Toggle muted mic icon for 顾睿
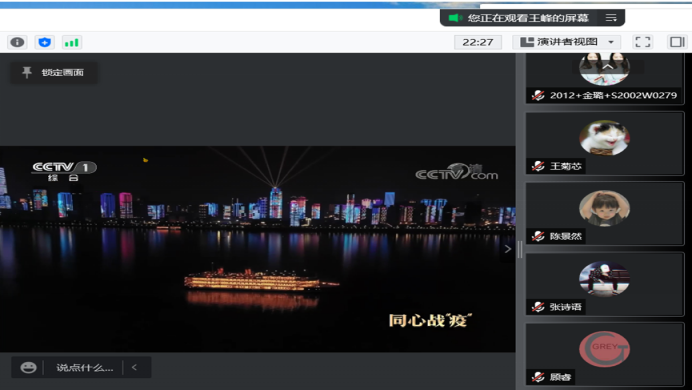 [x=538, y=377]
